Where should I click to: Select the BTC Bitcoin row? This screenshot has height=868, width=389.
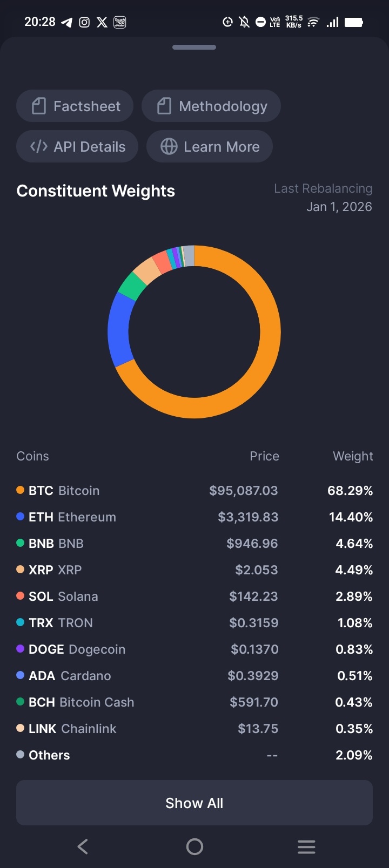coord(194,491)
